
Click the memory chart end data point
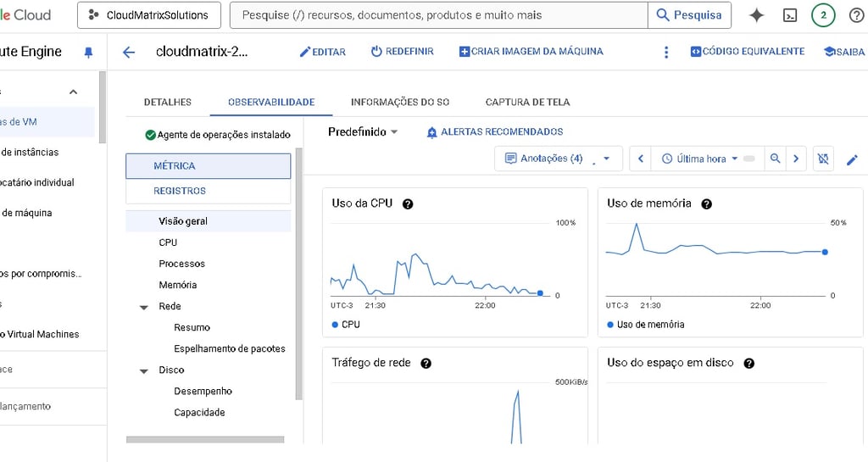coord(825,252)
